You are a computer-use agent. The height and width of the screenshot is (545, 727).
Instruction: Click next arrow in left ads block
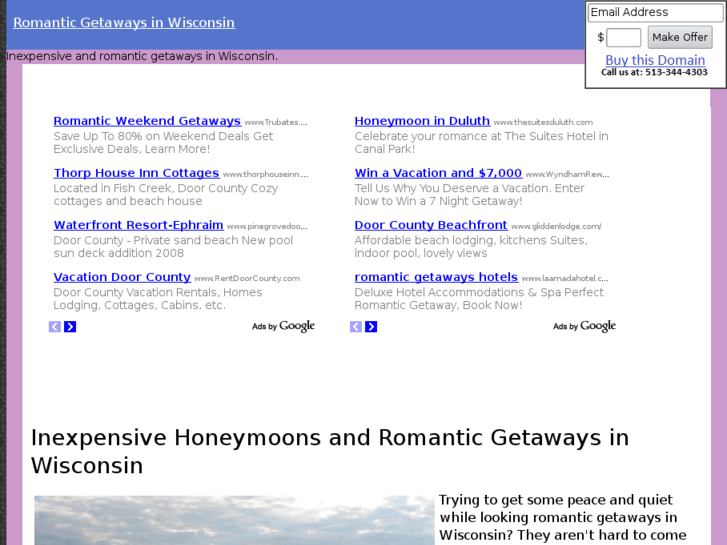click(x=70, y=327)
